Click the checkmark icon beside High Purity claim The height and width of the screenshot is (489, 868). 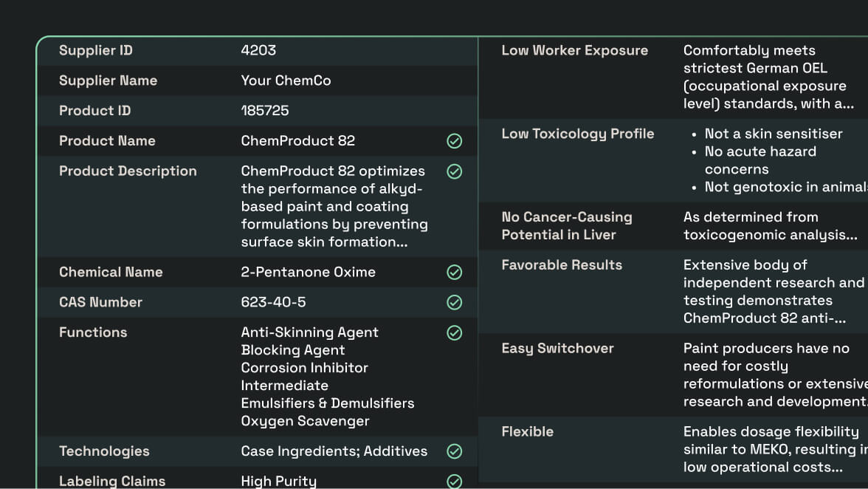[x=455, y=482]
